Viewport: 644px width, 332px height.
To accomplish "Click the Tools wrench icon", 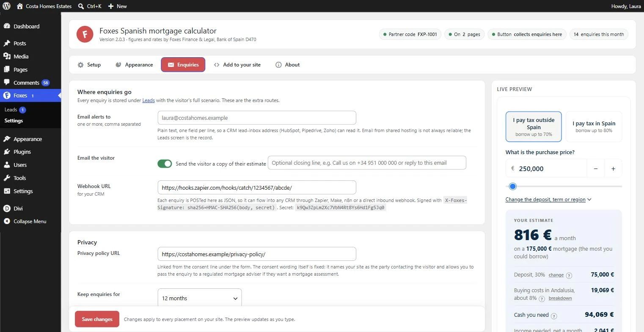I will coord(7,178).
